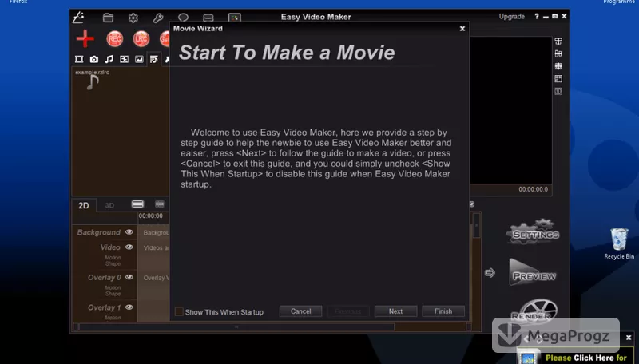639x364 pixels.
Task: Open the Recycle Bin desktop icon
Action: click(x=619, y=243)
